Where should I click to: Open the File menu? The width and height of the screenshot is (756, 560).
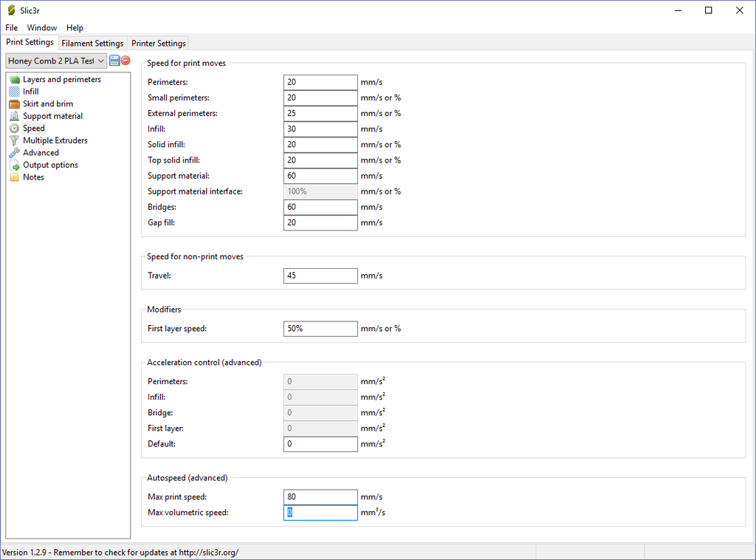(12, 27)
